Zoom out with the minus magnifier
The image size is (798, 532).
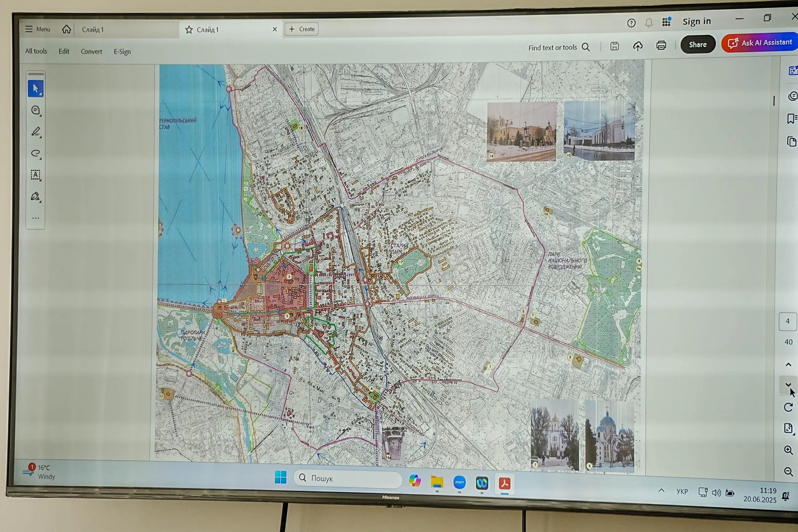click(788, 472)
